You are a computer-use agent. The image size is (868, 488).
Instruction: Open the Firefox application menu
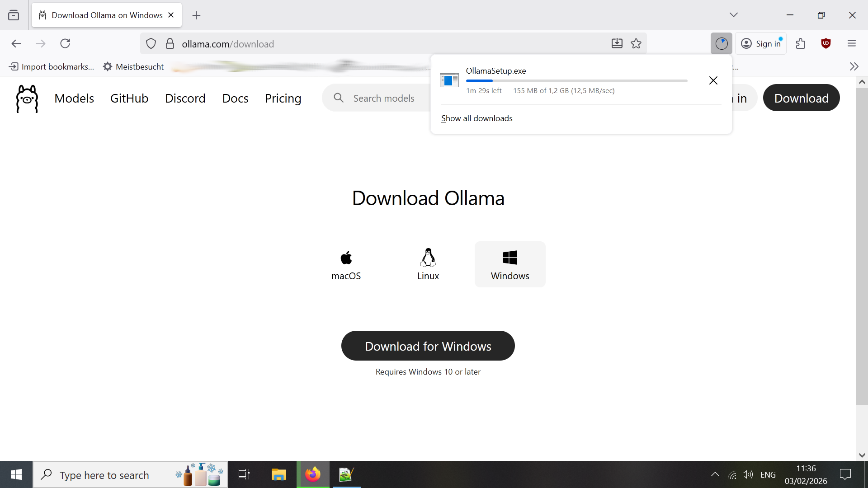[852, 43]
